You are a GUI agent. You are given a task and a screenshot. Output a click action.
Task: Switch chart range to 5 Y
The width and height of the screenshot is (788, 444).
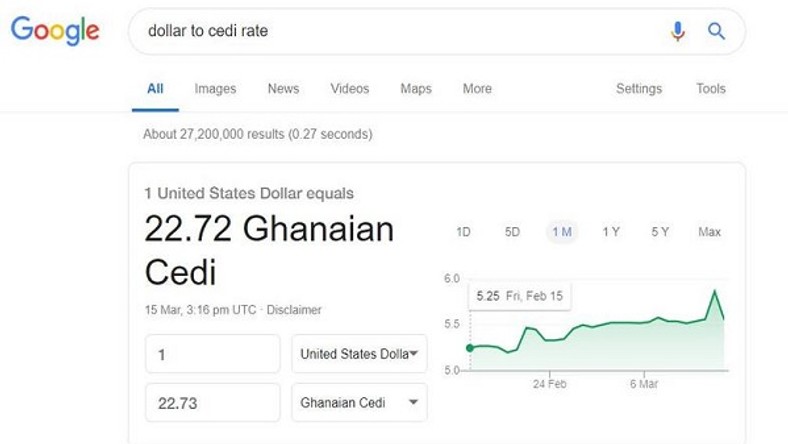point(660,232)
